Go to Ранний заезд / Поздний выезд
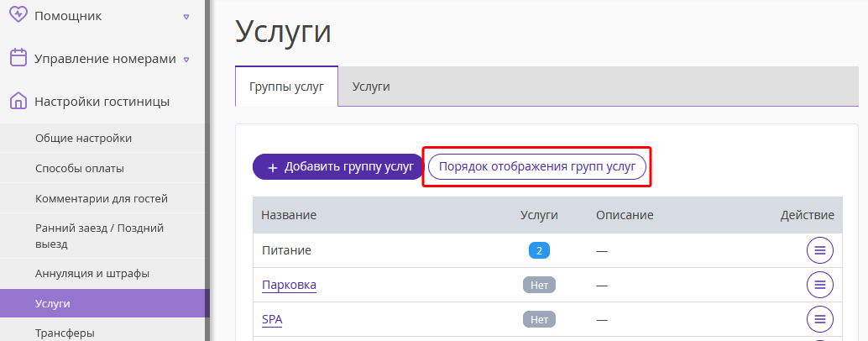The width and height of the screenshot is (868, 341). [100, 236]
